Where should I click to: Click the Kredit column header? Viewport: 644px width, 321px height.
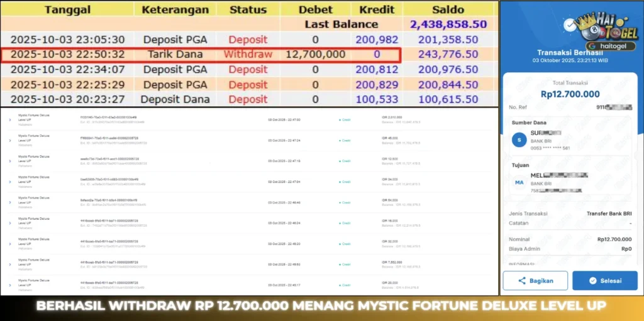tap(377, 9)
